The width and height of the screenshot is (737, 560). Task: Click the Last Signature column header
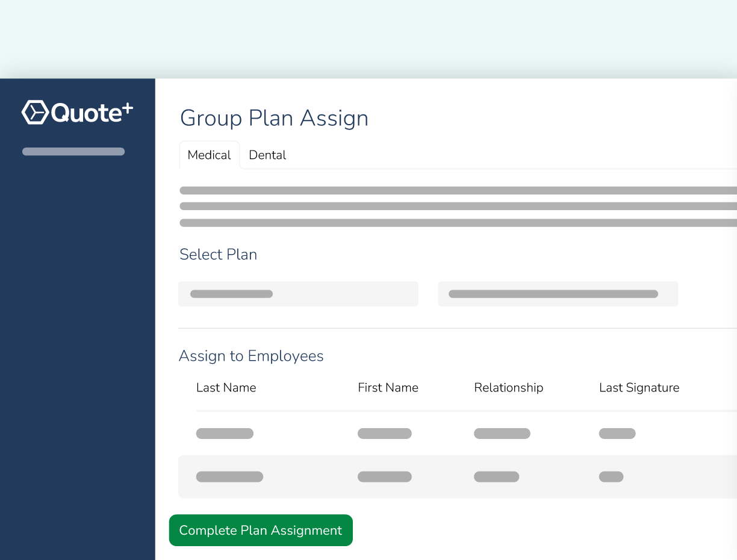click(639, 387)
